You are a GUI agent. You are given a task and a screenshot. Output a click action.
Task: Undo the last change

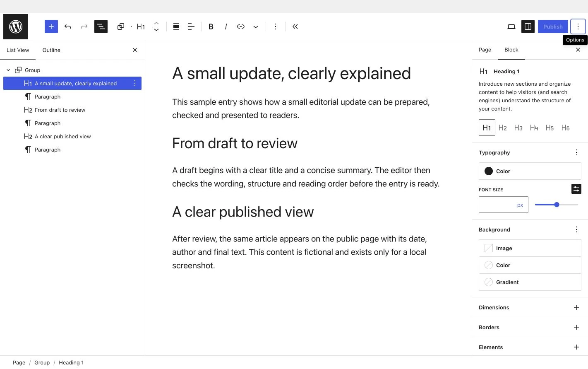pyautogui.click(x=68, y=27)
